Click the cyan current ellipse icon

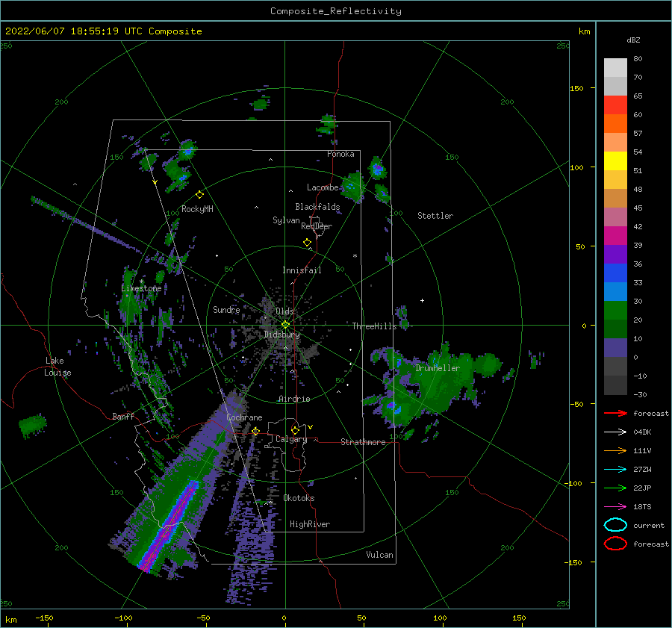point(615,525)
